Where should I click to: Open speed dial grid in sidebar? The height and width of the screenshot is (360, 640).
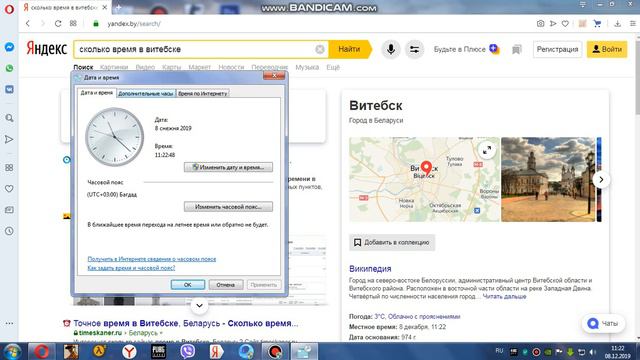pos(9,168)
